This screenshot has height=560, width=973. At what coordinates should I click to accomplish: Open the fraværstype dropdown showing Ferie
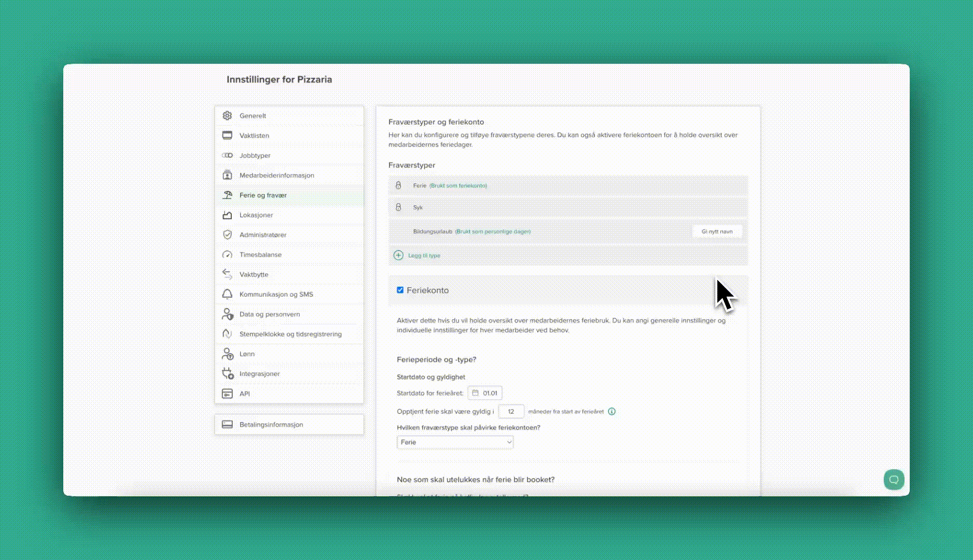point(455,442)
